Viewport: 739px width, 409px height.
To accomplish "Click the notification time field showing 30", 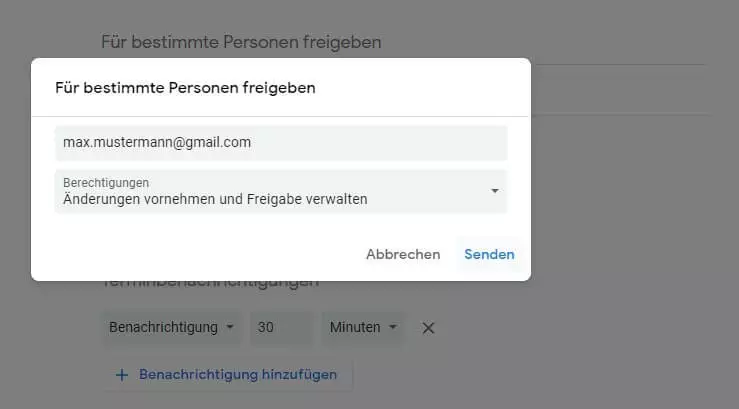I will pos(281,327).
